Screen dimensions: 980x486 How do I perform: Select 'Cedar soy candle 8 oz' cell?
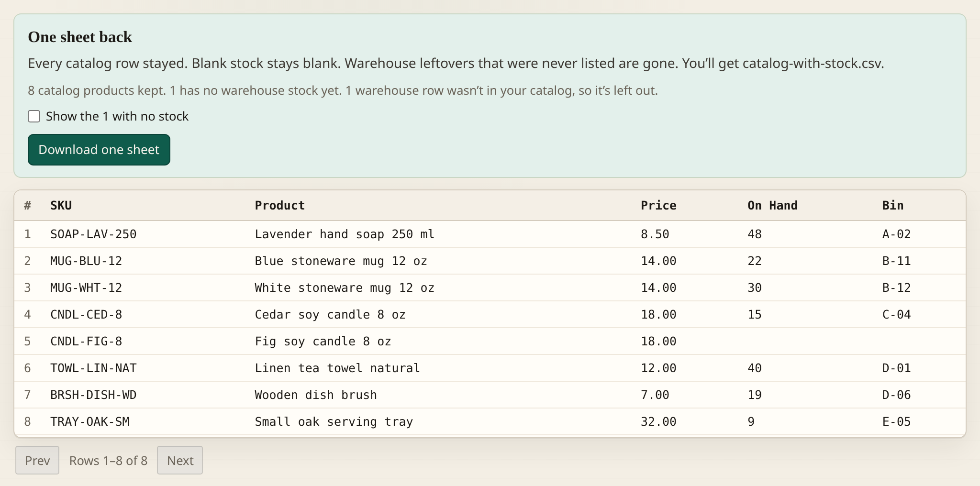[330, 315]
